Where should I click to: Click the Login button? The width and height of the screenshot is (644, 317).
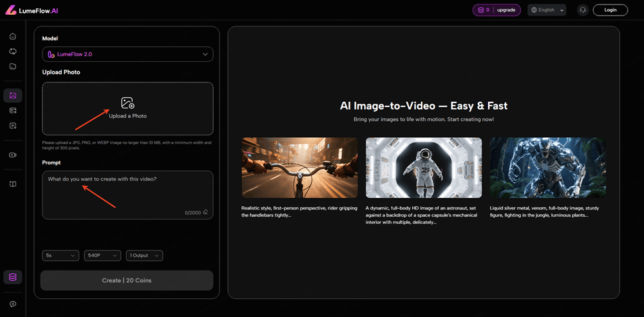[611, 10]
